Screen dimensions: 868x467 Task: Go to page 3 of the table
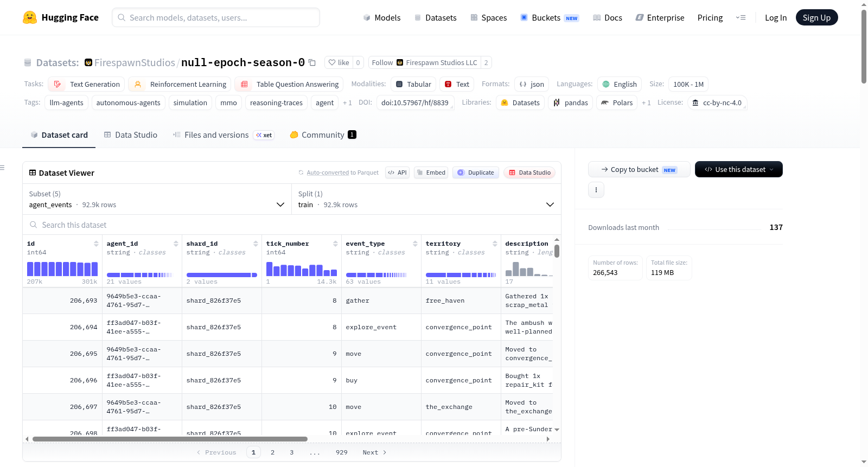click(x=291, y=452)
